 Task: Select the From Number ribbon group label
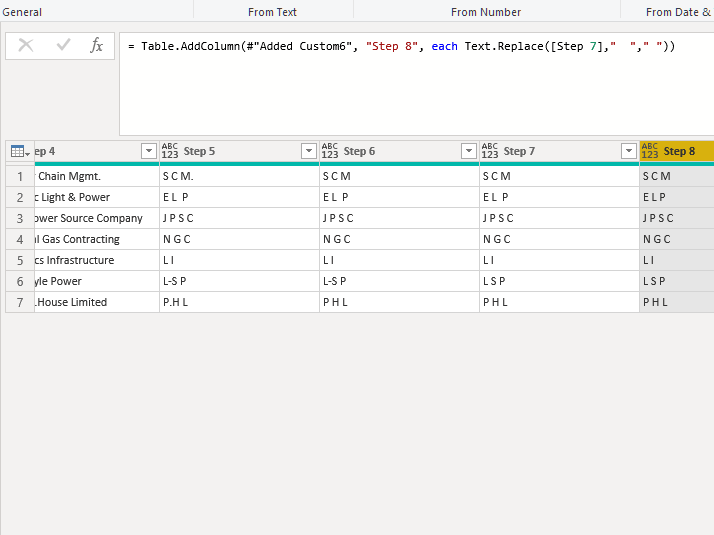[x=485, y=12]
